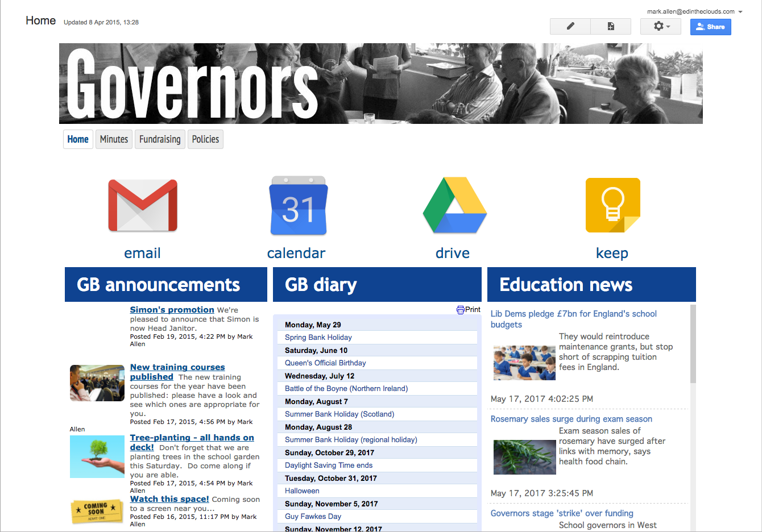Expand the mark.allen account dropdown arrow
762x532 pixels.
[x=740, y=12]
